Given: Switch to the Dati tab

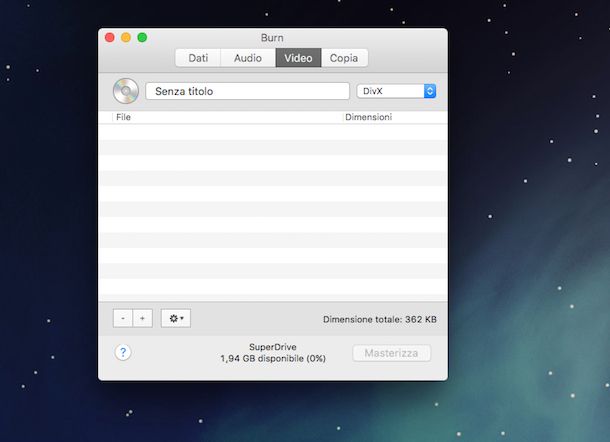Looking at the screenshot, I should (198, 58).
